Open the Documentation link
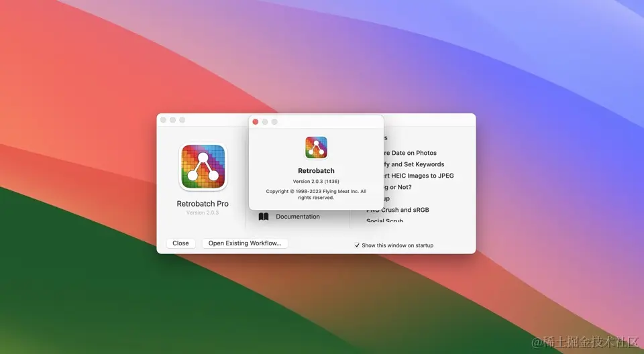Viewport: 644px width, 354px height. coord(298,217)
